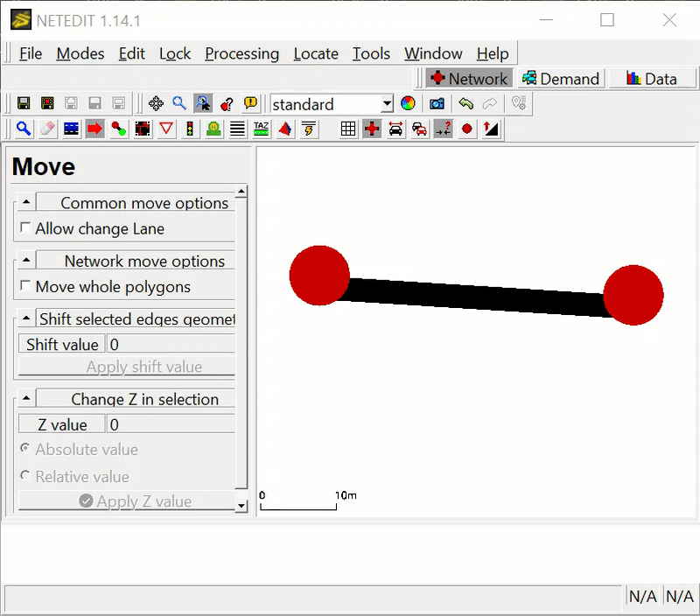Toggle the red circle bubbles icon
The height and width of the screenshot is (616, 700).
pyautogui.click(x=467, y=129)
